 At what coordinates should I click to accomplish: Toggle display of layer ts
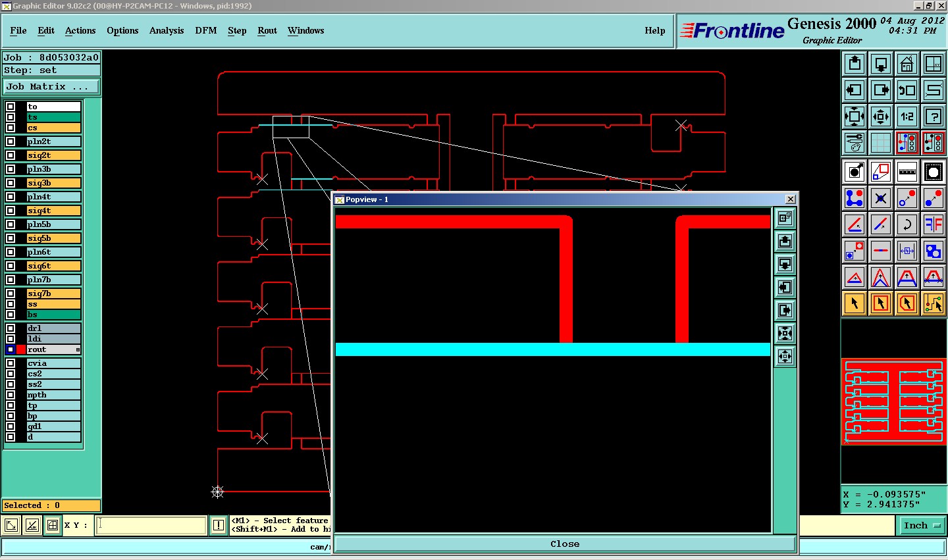[11, 117]
